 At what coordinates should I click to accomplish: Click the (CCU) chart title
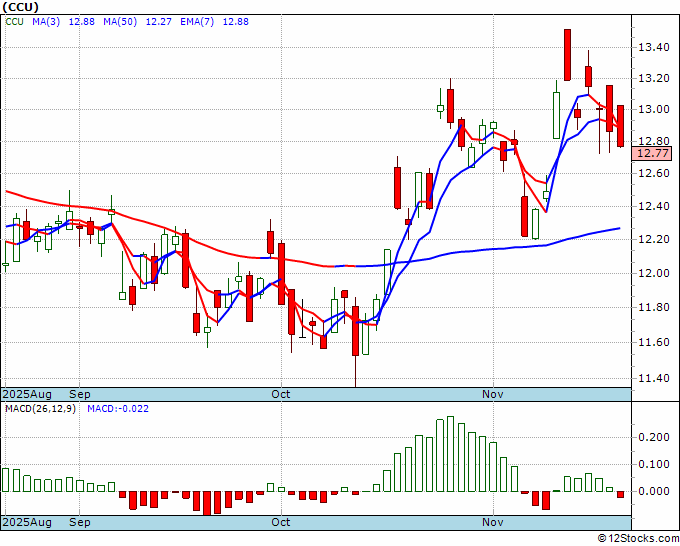pyautogui.click(x=21, y=7)
